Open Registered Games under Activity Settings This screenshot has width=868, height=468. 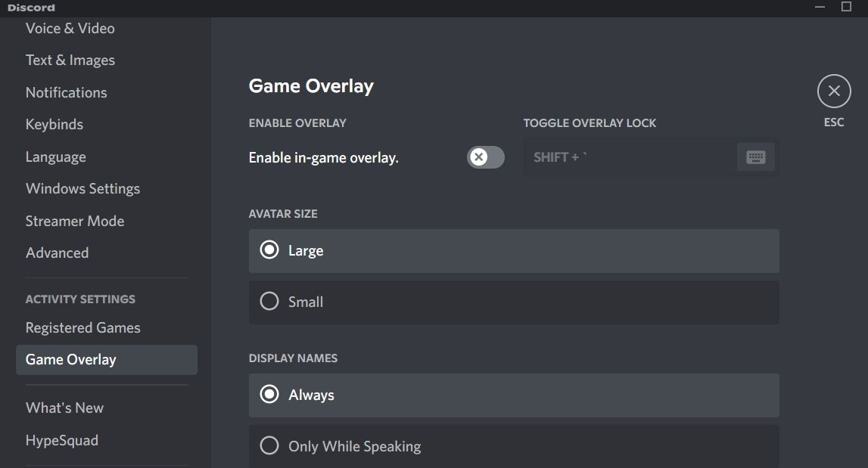82,327
